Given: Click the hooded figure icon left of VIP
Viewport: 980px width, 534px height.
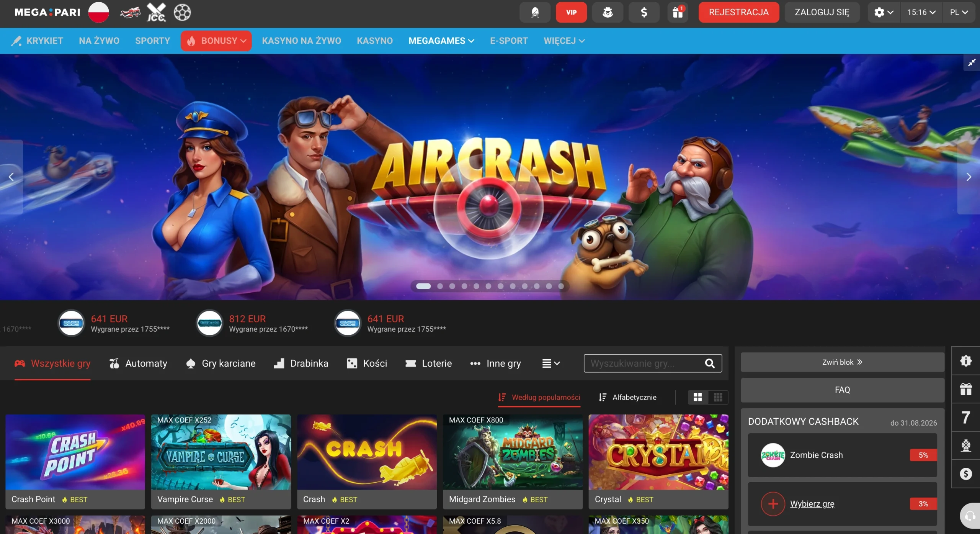Looking at the screenshot, I should pyautogui.click(x=535, y=12).
